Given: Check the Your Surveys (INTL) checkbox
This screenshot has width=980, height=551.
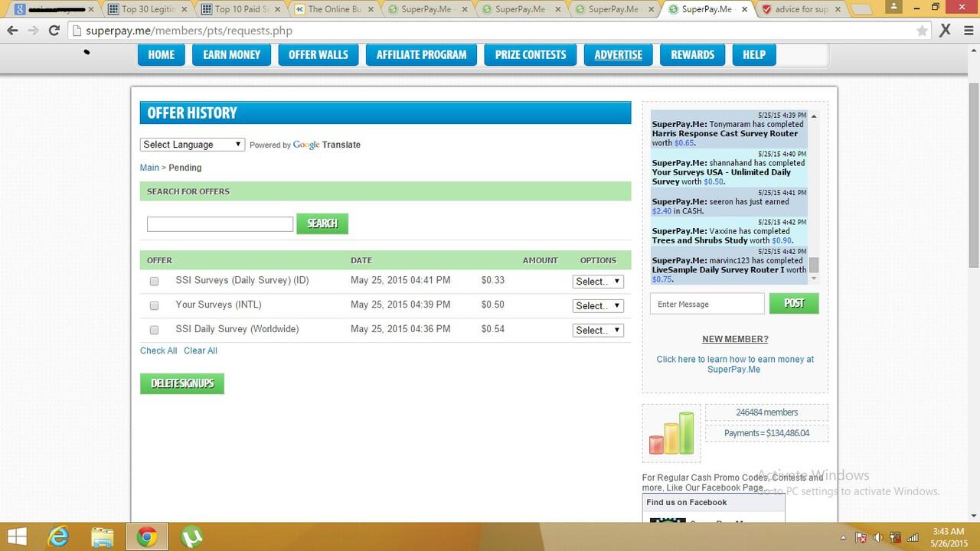Looking at the screenshot, I should [x=154, y=305].
